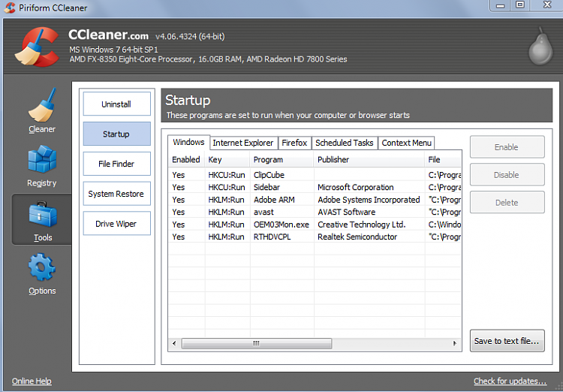Sort by the Key column header

227,159
